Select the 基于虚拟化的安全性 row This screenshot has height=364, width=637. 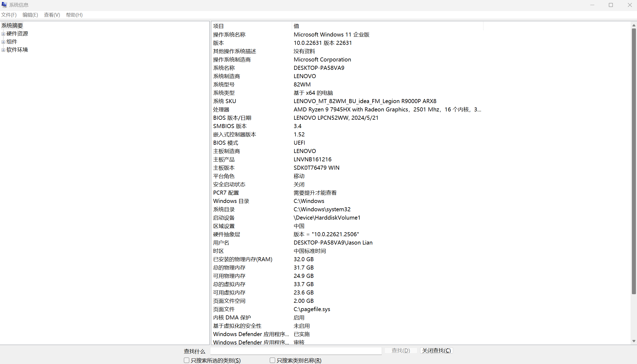click(347, 326)
